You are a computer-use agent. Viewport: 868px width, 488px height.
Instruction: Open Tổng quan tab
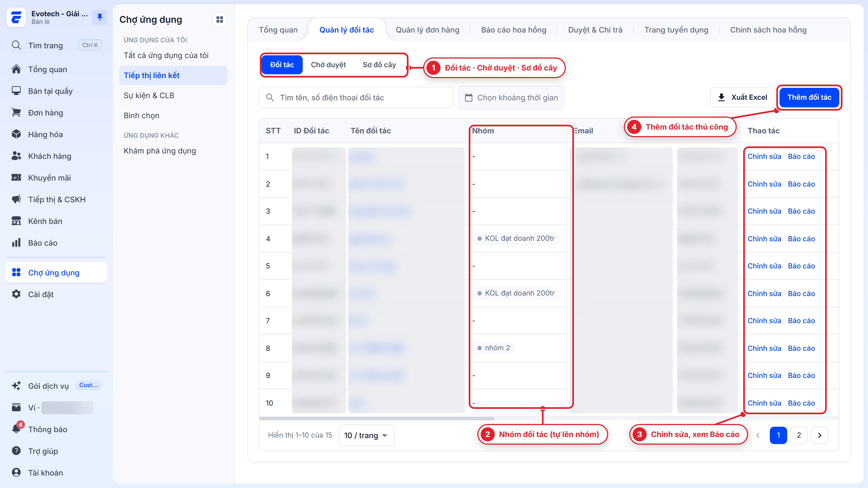[x=278, y=30]
